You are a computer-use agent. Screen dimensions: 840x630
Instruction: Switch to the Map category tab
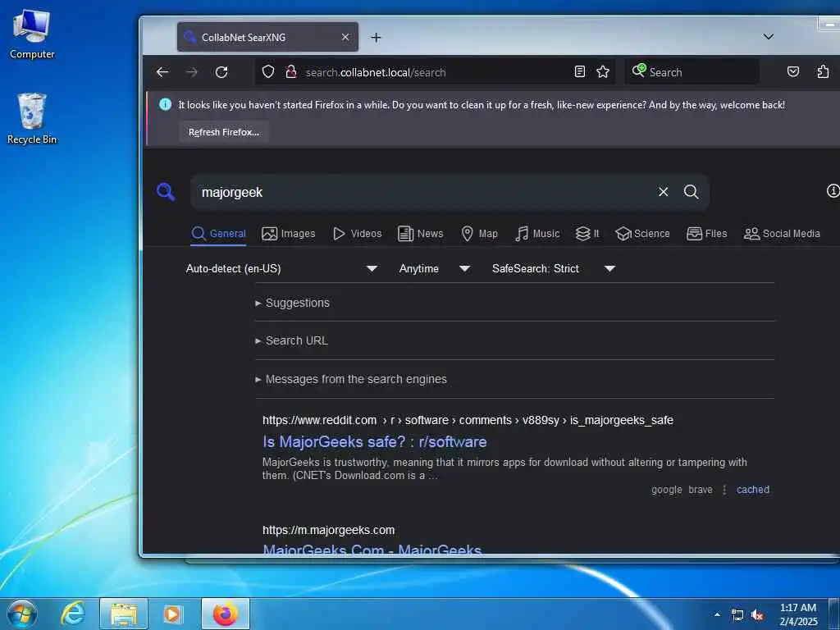[x=479, y=234]
